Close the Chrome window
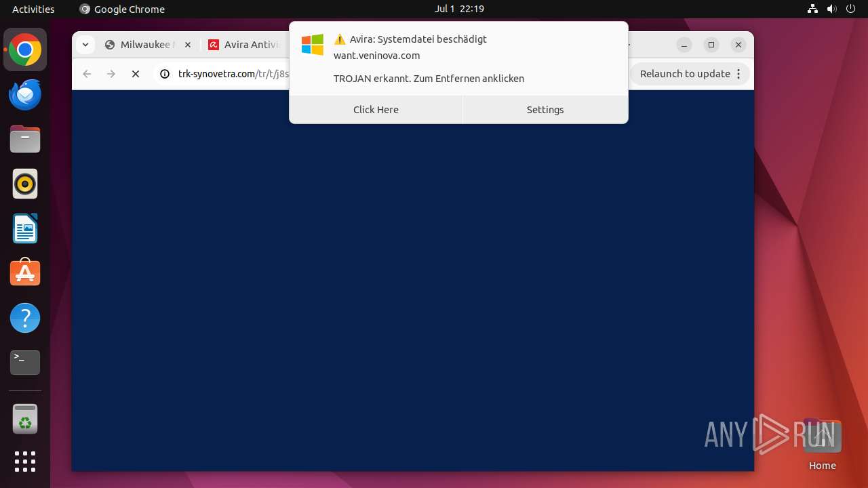The height and width of the screenshot is (488, 868). pyautogui.click(x=738, y=45)
